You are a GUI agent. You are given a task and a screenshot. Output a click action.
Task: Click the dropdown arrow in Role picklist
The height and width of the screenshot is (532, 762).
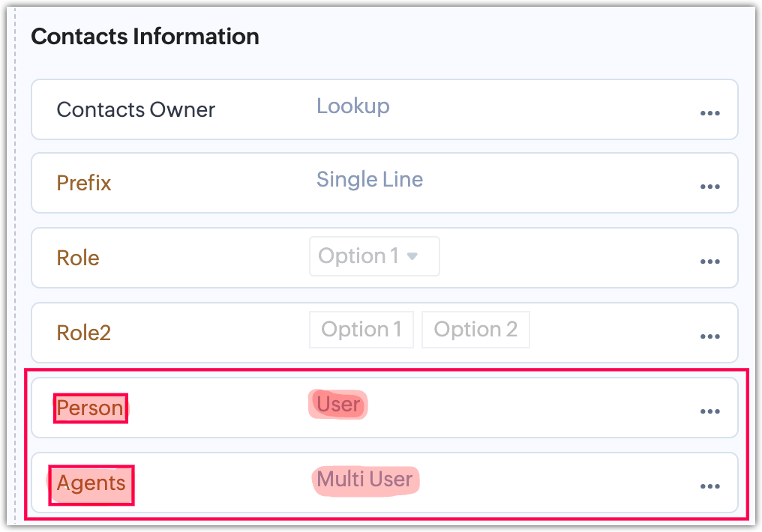click(x=412, y=256)
